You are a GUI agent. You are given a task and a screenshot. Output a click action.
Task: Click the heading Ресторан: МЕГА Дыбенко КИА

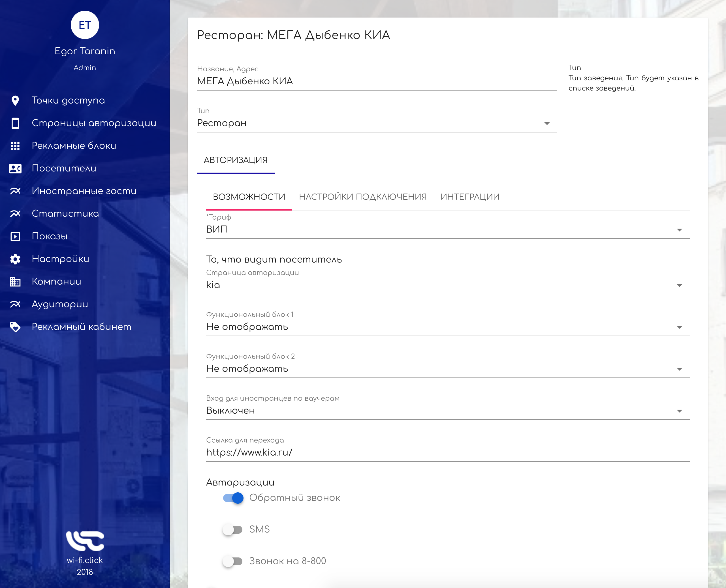pyautogui.click(x=294, y=35)
